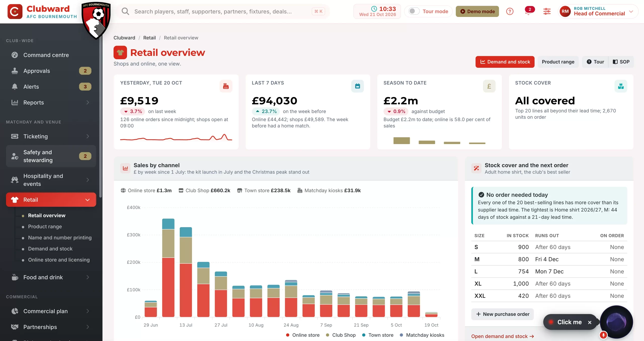Enable Demo mode
The width and height of the screenshot is (644, 341).
point(477,11)
